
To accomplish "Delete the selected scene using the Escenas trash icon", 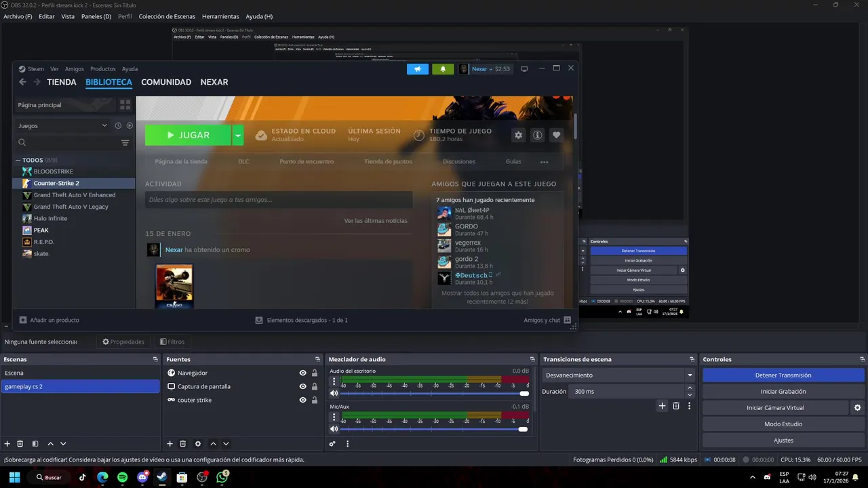I will pyautogui.click(x=20, y=444).
